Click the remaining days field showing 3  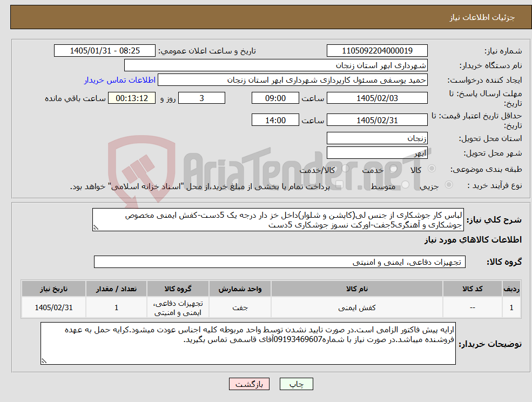tap(201, 98)
